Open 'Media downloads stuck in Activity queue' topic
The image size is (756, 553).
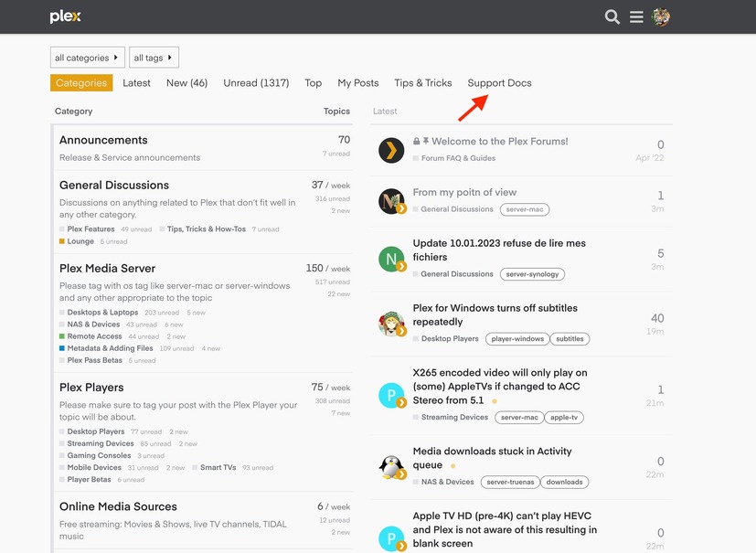pyautogui.click(x=492, y=458)
